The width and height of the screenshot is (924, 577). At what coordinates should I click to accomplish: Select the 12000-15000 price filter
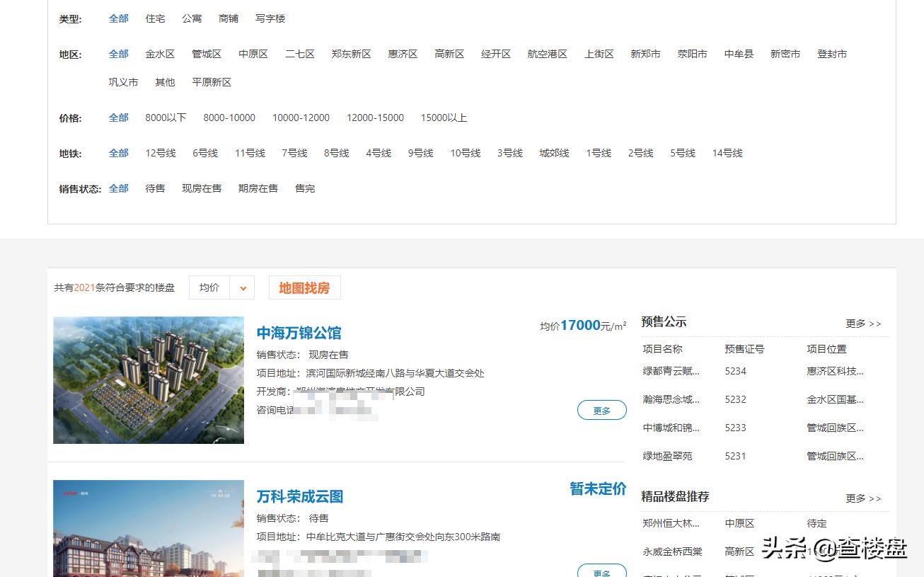pos(375,118)
